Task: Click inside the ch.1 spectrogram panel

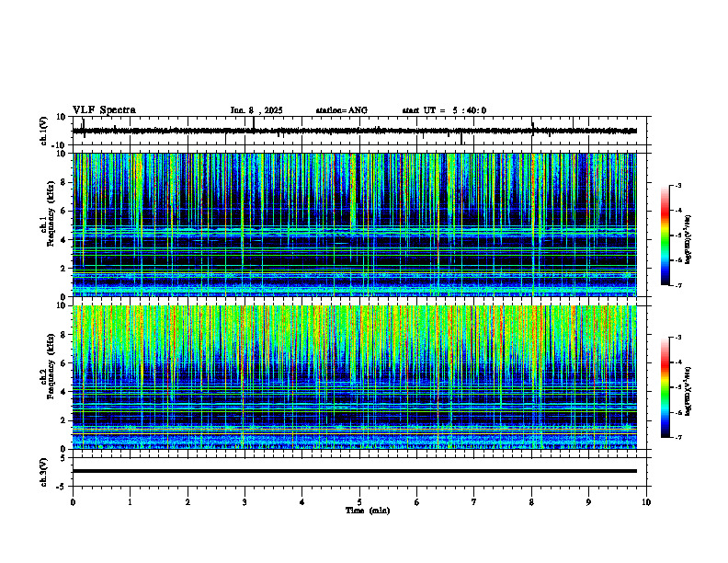Action: [x=355, y=224]
